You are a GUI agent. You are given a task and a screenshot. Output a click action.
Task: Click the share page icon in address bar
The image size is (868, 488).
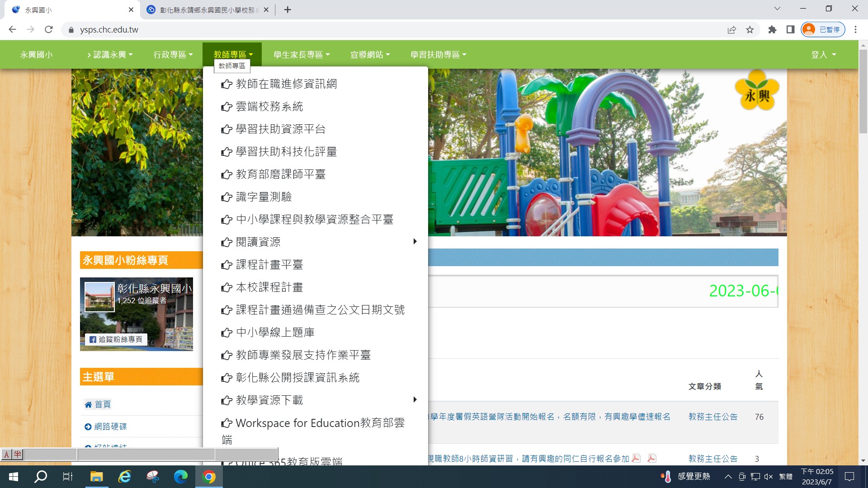click(731, 29)
